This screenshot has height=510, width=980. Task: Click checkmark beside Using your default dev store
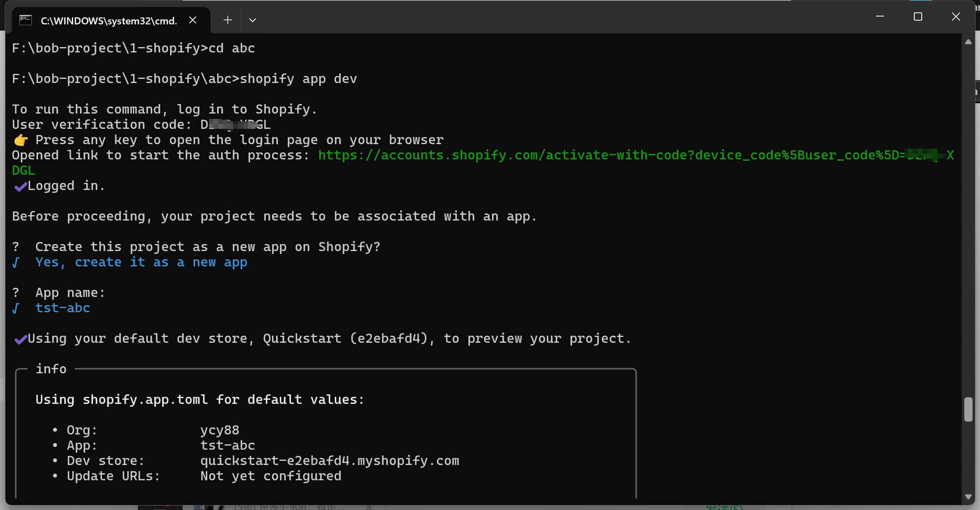pos(20,339)
